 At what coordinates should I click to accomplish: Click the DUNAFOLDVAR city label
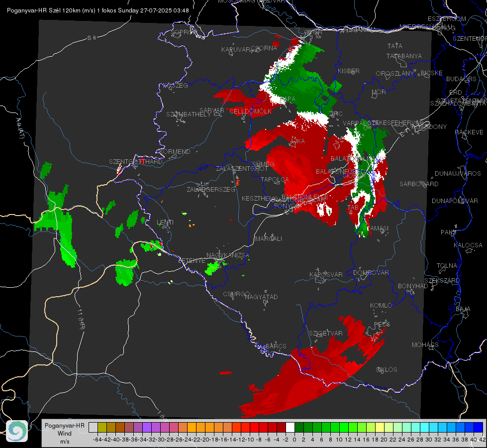click(455, 201)
